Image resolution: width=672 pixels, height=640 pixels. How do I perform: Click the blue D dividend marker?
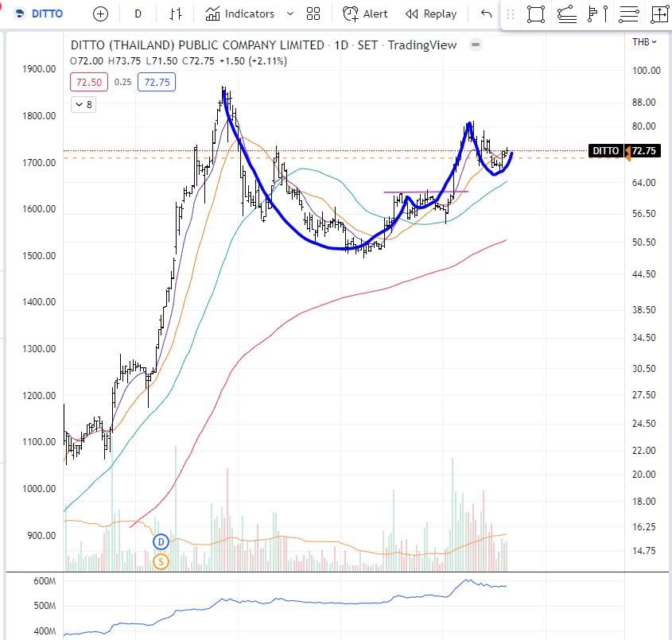coord(161,542)
